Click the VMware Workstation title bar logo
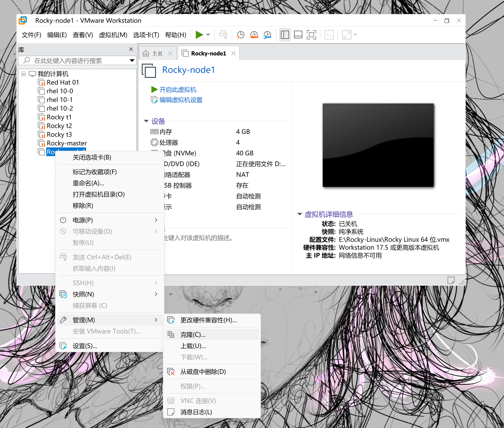 click(23, 20)
